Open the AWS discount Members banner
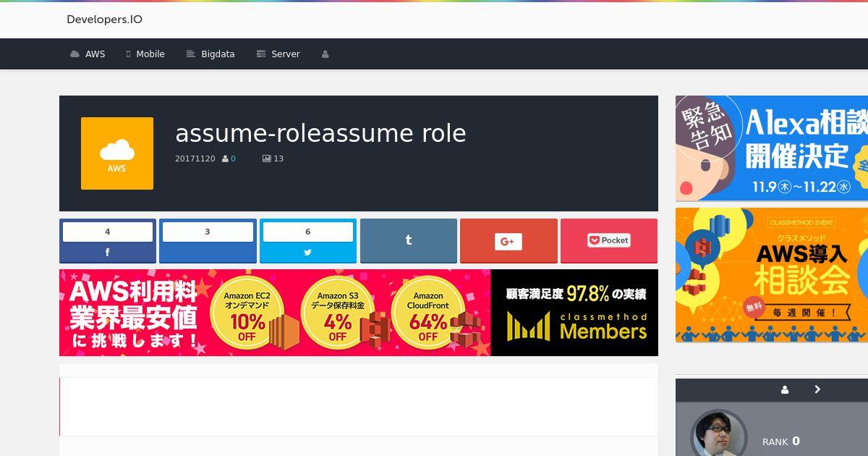This screenshot has width=868, height=456. pos(359,313)
